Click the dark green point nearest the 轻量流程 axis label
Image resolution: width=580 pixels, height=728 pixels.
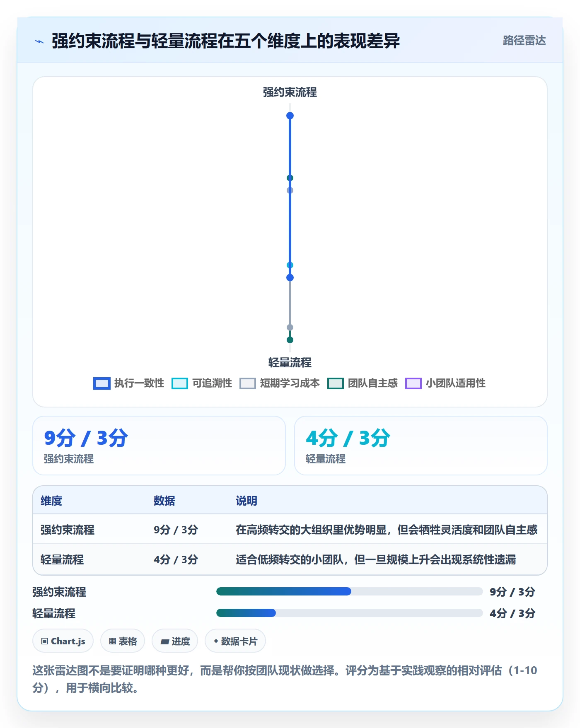290,340
